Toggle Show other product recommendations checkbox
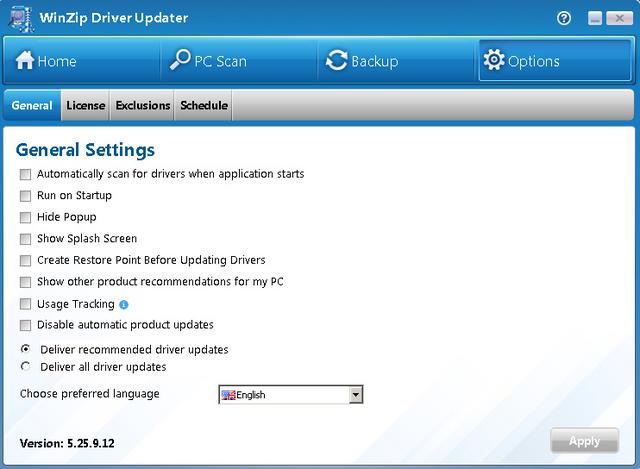Viewport: 640px width, 469px height. pos(25,282)
